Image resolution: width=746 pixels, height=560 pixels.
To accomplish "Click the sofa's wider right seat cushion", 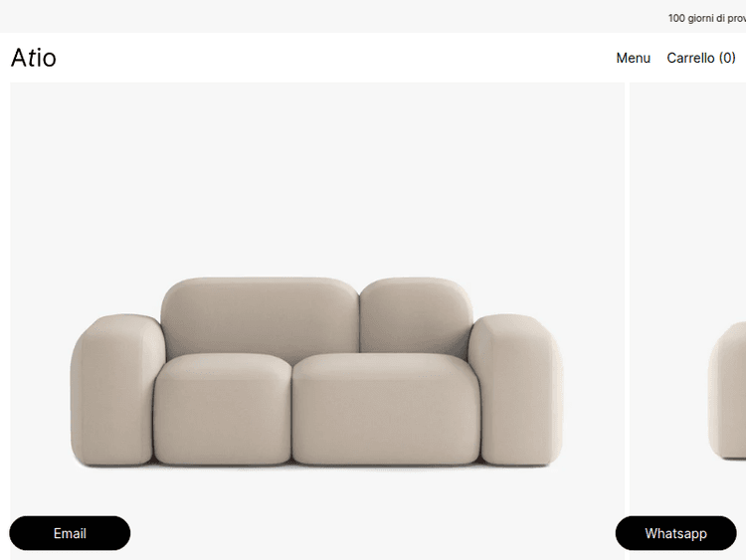I will tap(386, 409).
